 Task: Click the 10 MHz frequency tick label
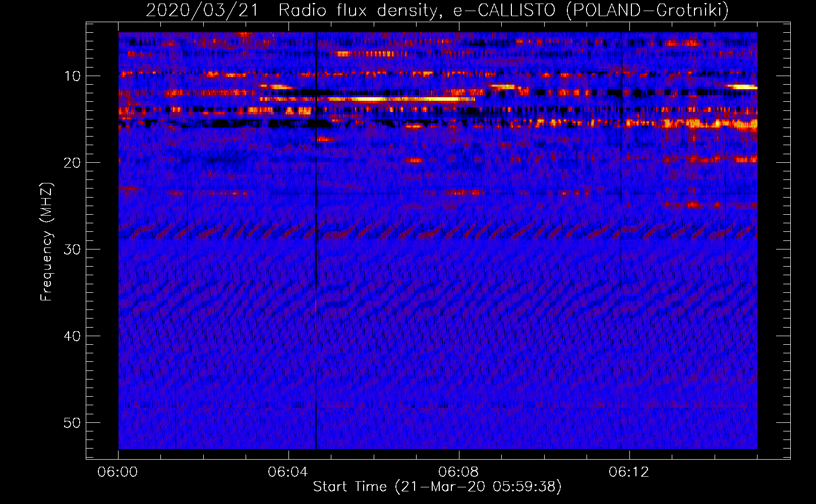point(73,76)
